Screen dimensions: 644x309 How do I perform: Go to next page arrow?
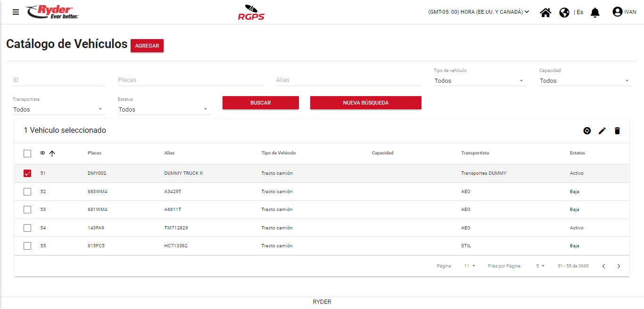pyautogui.click(x=619, y=266)
